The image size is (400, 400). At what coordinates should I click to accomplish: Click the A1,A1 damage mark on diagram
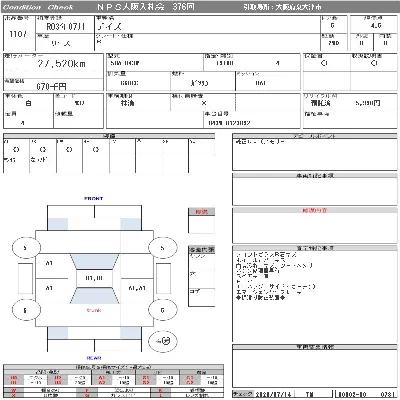tap(137, 288)
